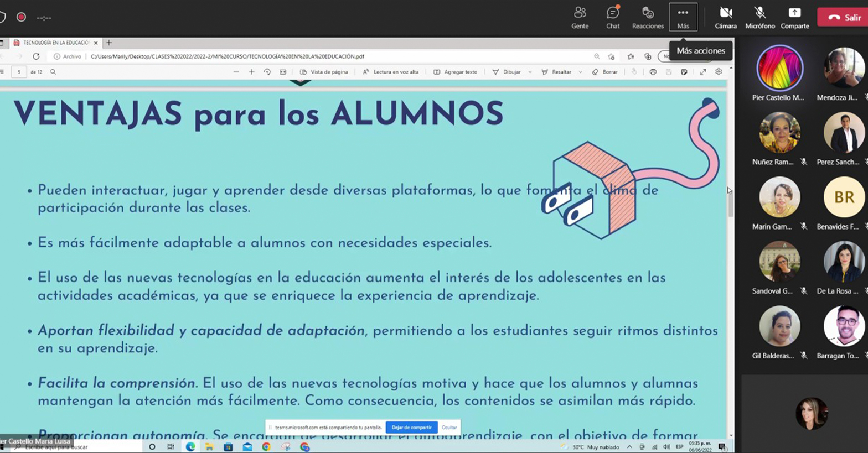
Task: Click the Más actions button
Action: coord(683,17)
